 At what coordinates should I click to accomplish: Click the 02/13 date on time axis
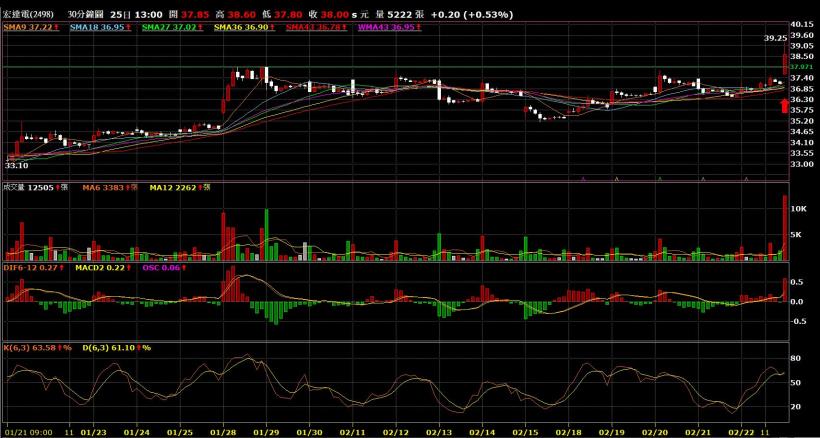click(x=439, y=432)
